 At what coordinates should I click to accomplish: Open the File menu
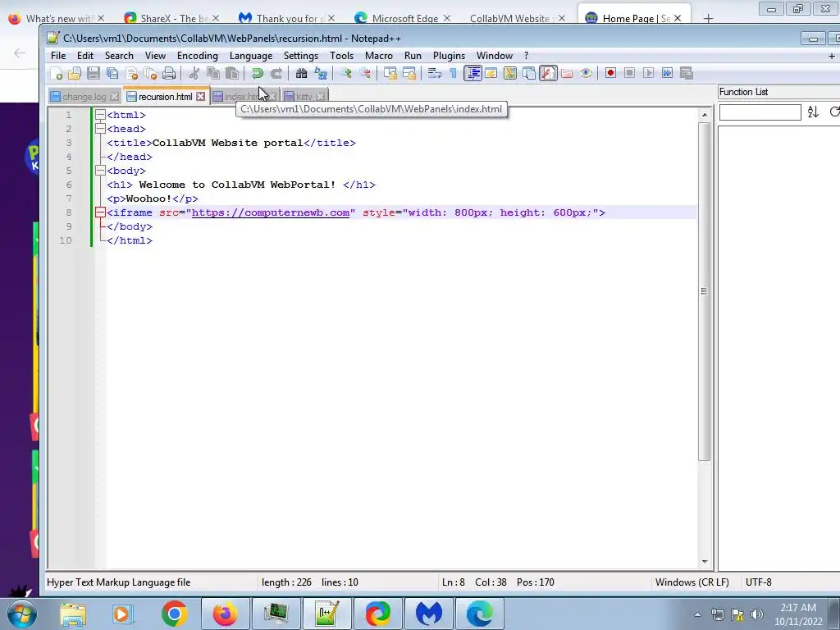point(58,56)
